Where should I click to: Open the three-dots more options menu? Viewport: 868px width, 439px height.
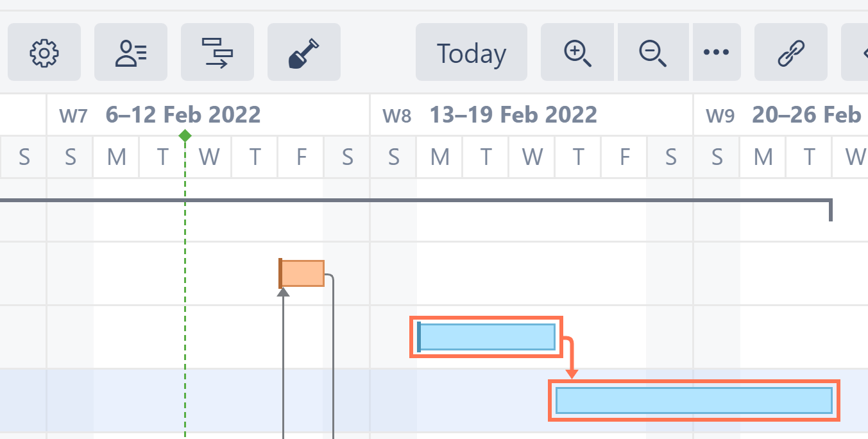pyautogui.click(x=717, y=53)
